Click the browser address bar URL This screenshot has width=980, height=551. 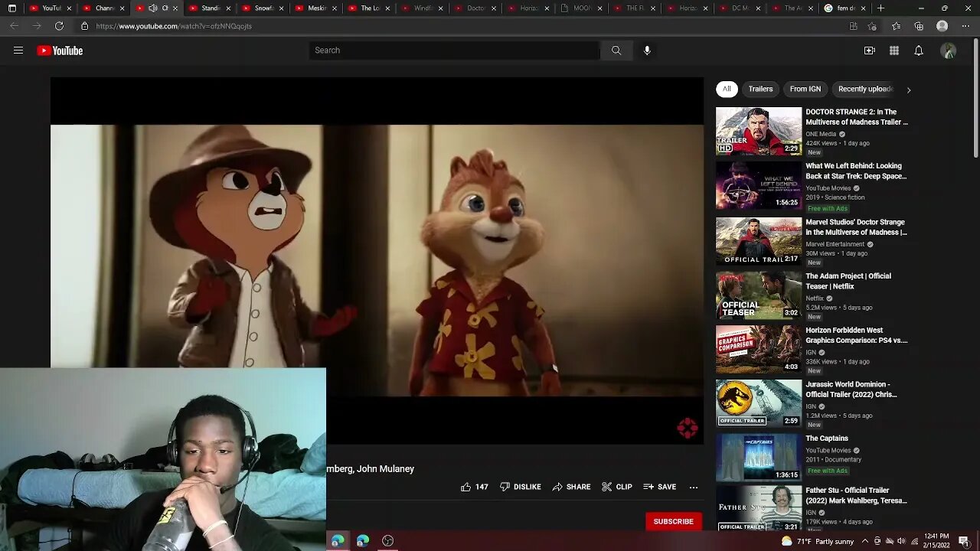174,26
